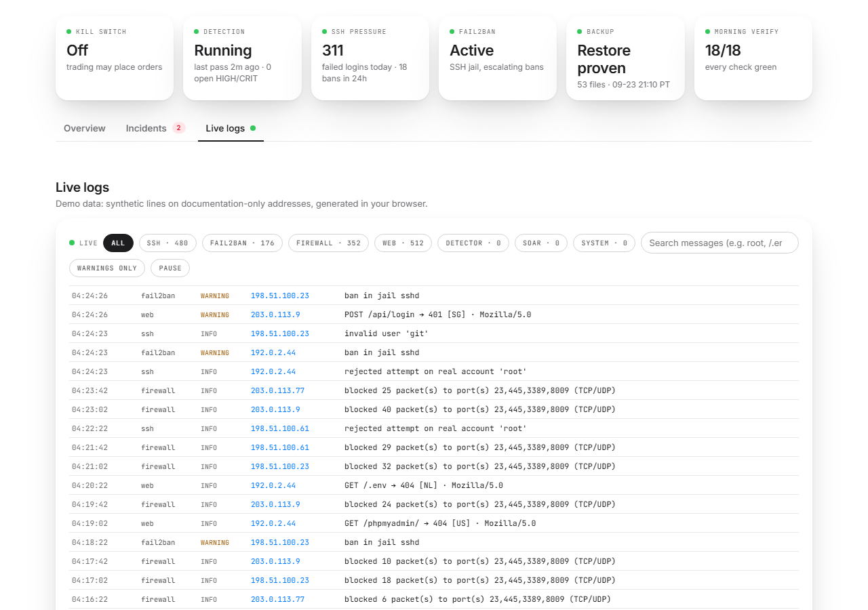The image size is (868, 610).
Task: Switch to the Incidents tab
Action: tap(155, 128)
